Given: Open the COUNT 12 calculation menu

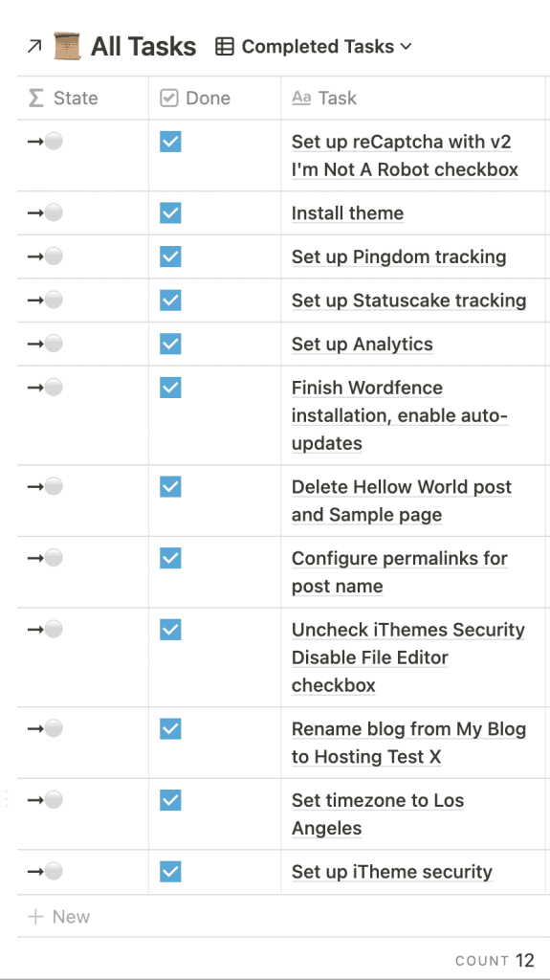Looking at the screenshot, I should 495,960.
